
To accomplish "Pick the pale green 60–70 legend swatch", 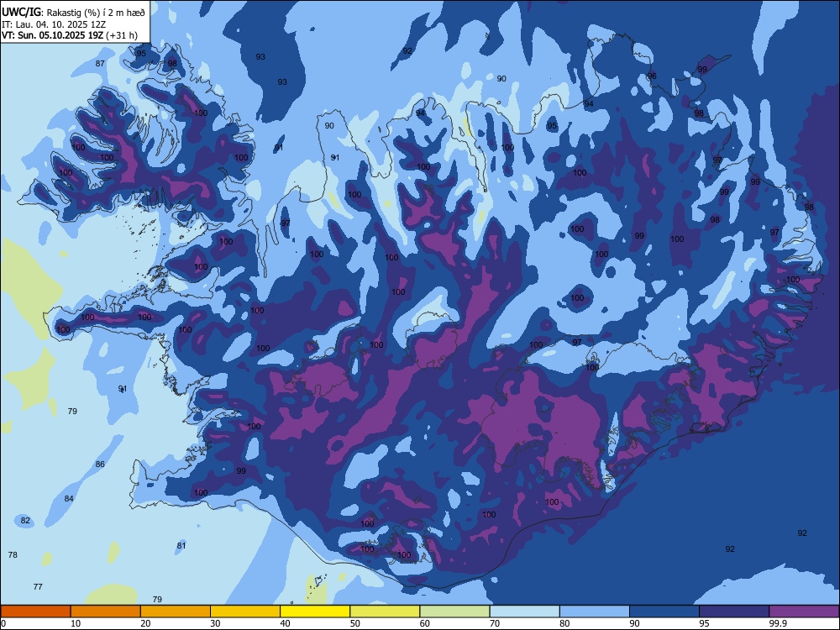I will [x=454, y=612].
